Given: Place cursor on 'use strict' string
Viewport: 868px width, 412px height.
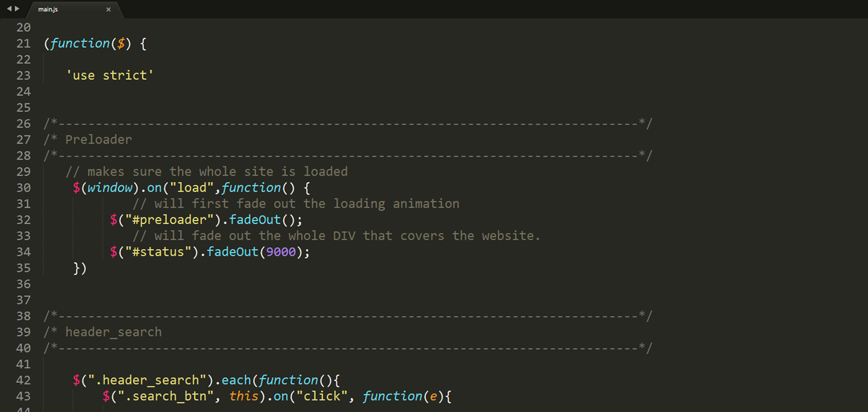Looking at the screenshot, I should (x=110, y=75).
